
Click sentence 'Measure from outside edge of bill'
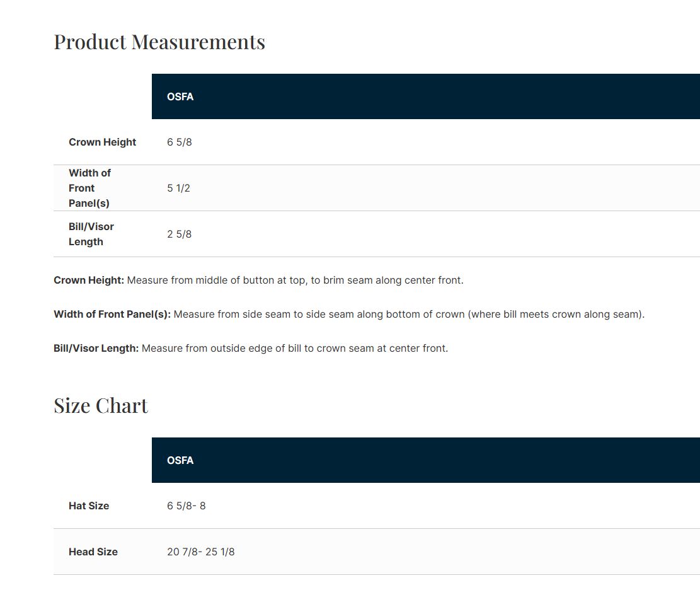pyautogui.click(x=294, y=348)
